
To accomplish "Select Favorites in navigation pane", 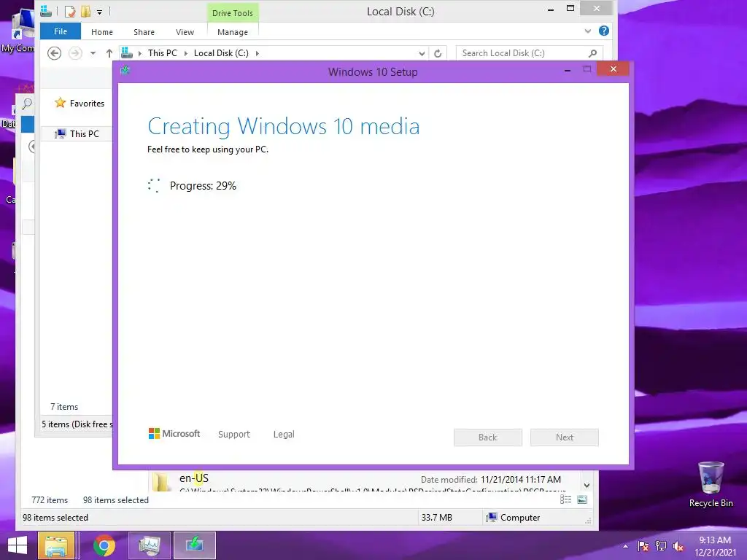I will [87, 104].
